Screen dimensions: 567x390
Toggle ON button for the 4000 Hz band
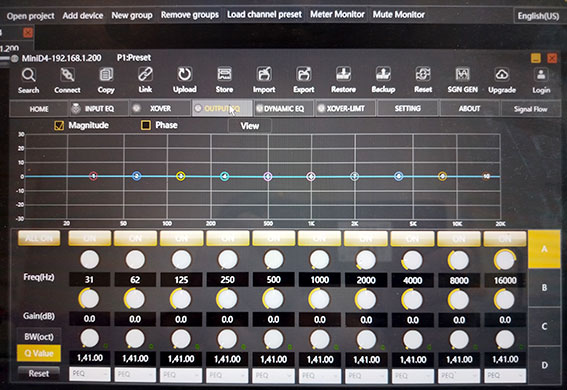pos(412,239)
